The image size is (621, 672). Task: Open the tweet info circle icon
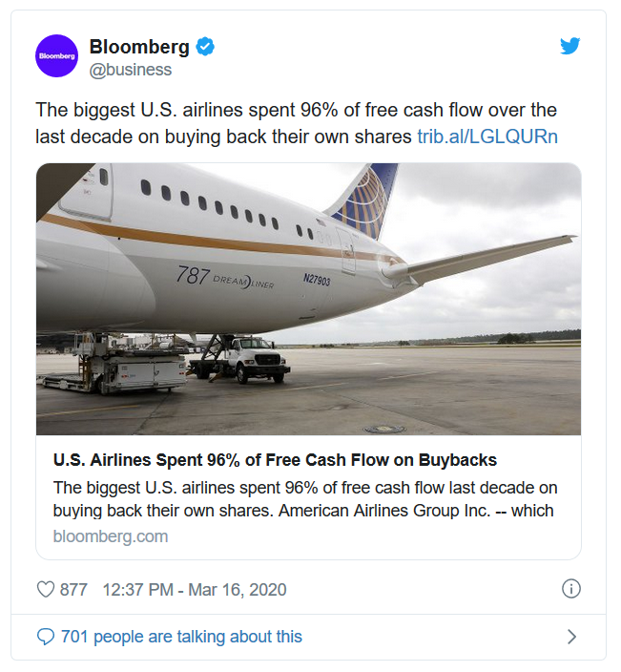[x=570, y=589]
